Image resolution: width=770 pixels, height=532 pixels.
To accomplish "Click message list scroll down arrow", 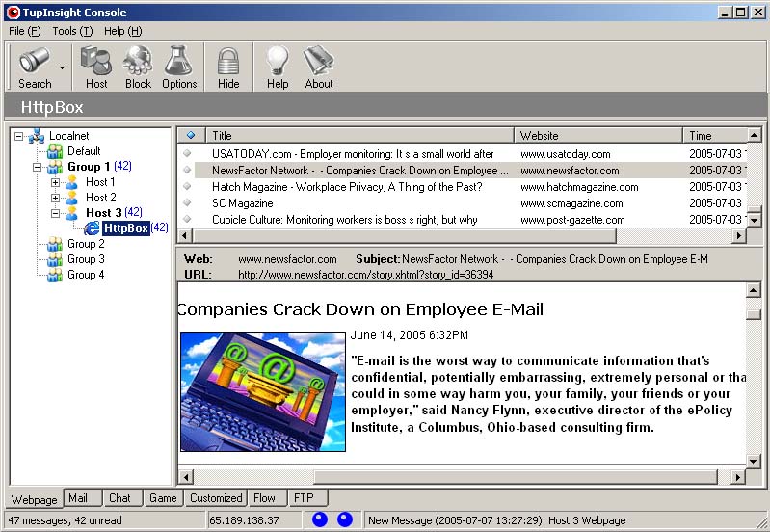I will coord(755,221).
